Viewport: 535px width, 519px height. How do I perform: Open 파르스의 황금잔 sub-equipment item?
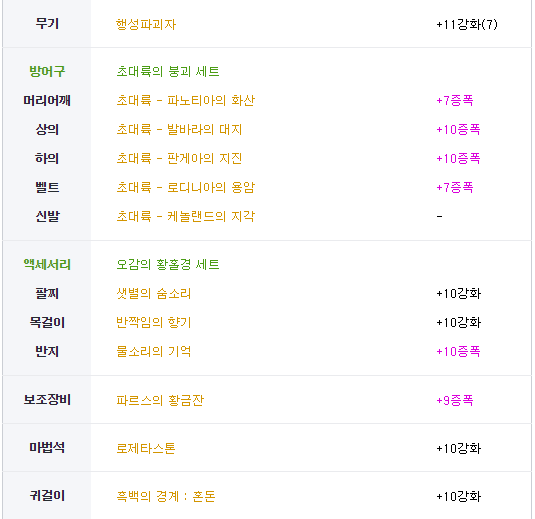(x=160, y=400)
